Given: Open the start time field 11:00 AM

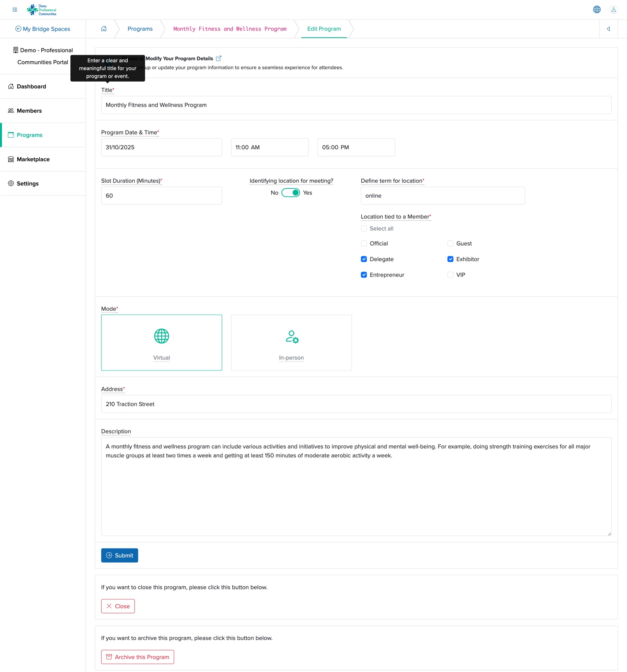Looking at the screenshot, I should pyautogui.click(x=270, y=147).
